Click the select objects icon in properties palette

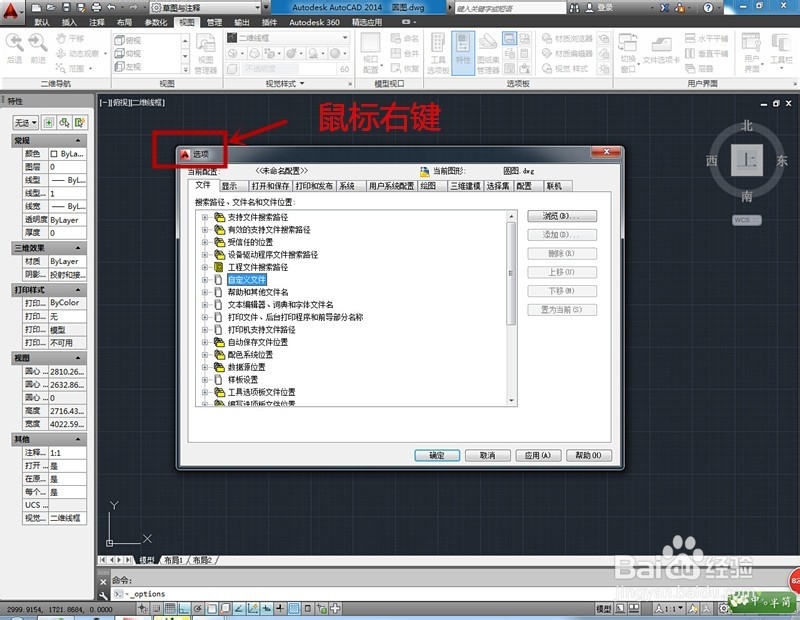coord(64,122)
